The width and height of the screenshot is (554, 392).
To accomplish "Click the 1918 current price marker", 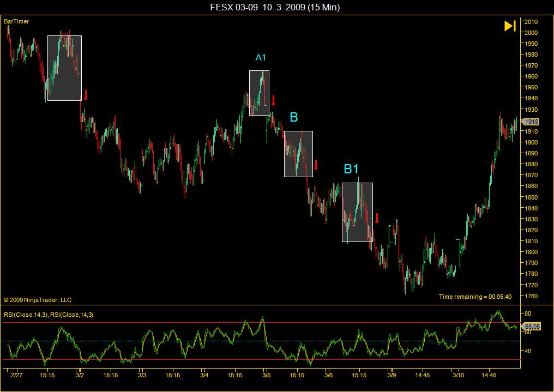I will point(531,122).
